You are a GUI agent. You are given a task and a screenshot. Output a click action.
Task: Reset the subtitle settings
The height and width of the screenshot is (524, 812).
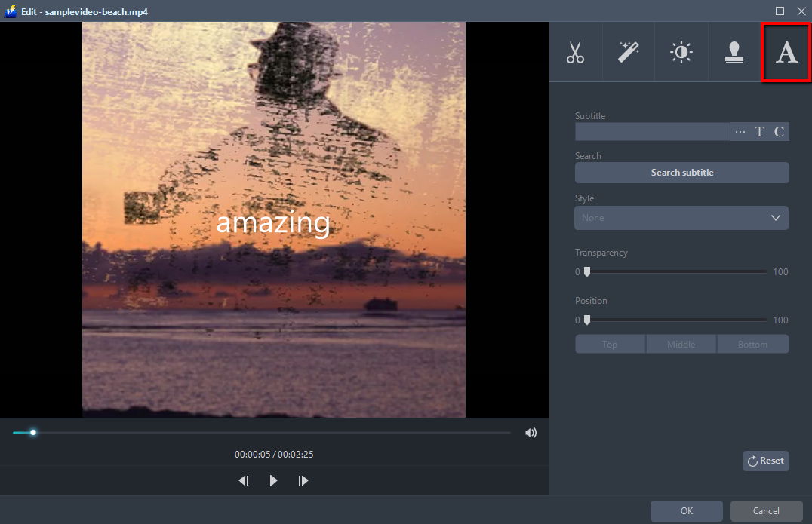pos(765,461)
